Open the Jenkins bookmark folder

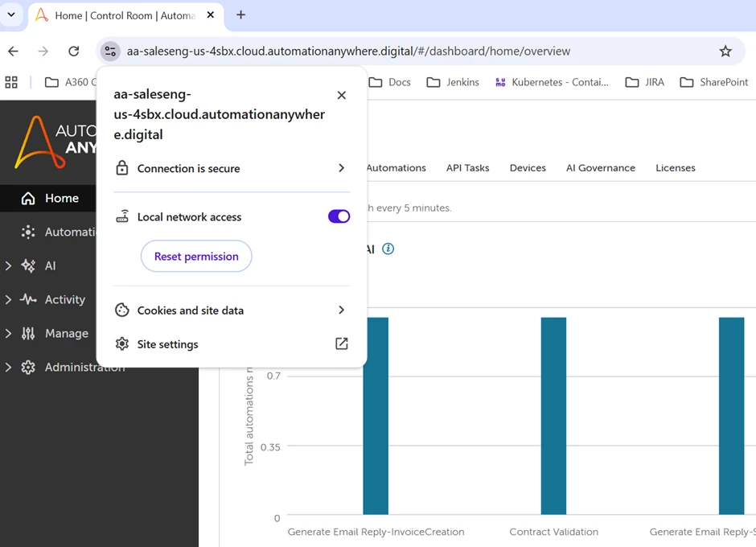tap(453, 82)
